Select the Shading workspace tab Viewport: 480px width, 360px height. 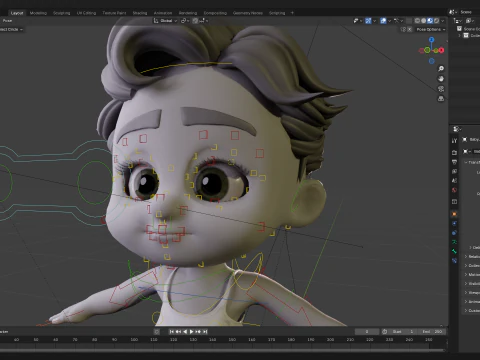click(x=140, y=13)
